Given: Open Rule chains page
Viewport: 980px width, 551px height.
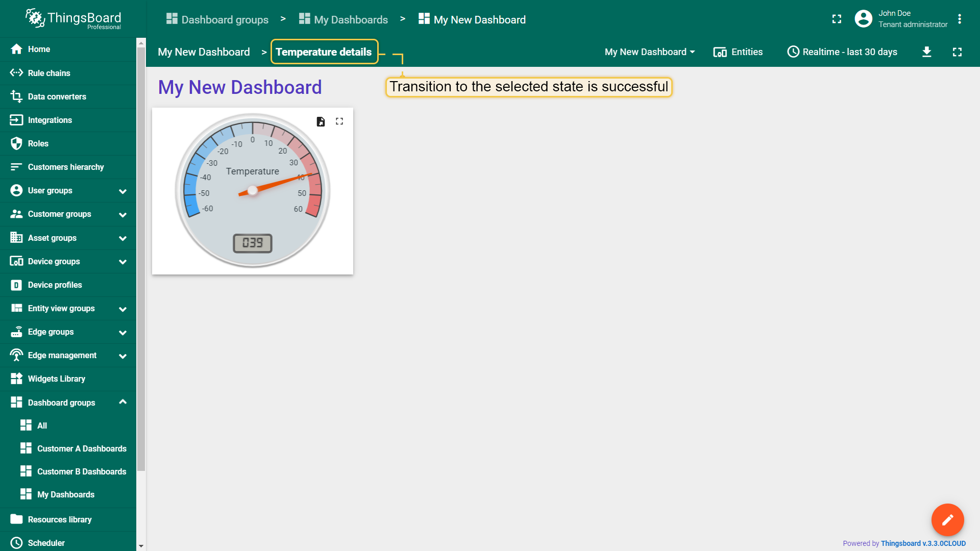Looking at the screenshot, I should coord(68,73).
